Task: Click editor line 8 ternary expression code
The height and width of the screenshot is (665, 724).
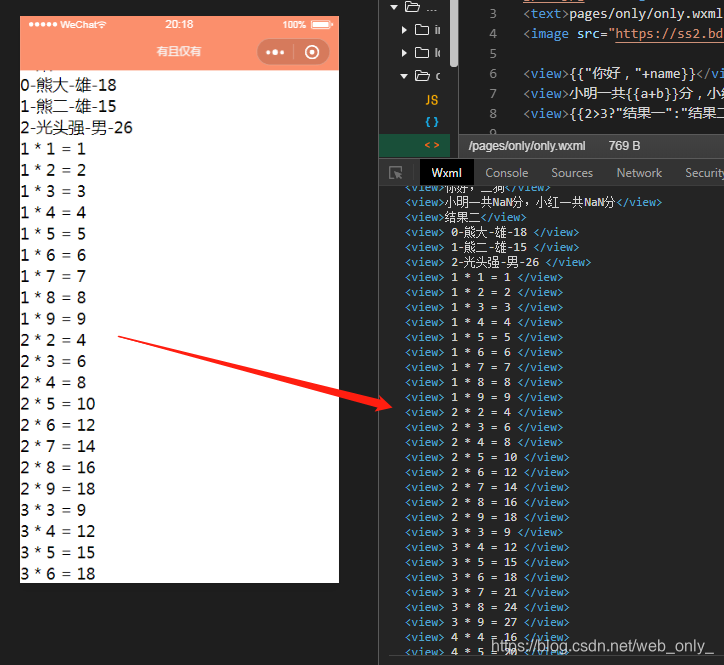Action: pyautogui.click(x=623, y=114)
